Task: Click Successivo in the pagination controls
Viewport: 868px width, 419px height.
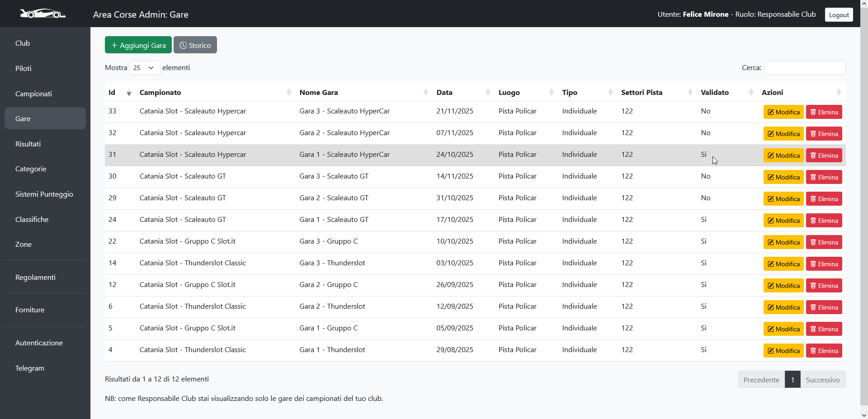Action: pos(823,379)
